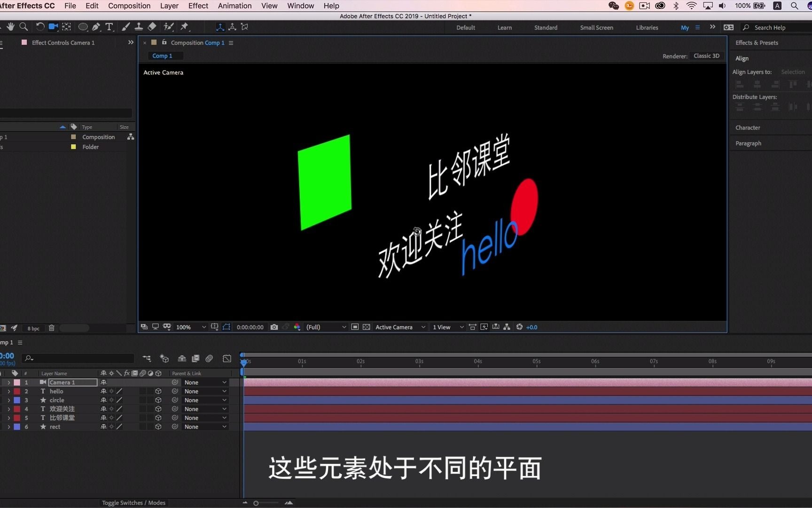Expand the circle layer properties
This screenshot has height=508, width=812.
[x=8, y=400]
